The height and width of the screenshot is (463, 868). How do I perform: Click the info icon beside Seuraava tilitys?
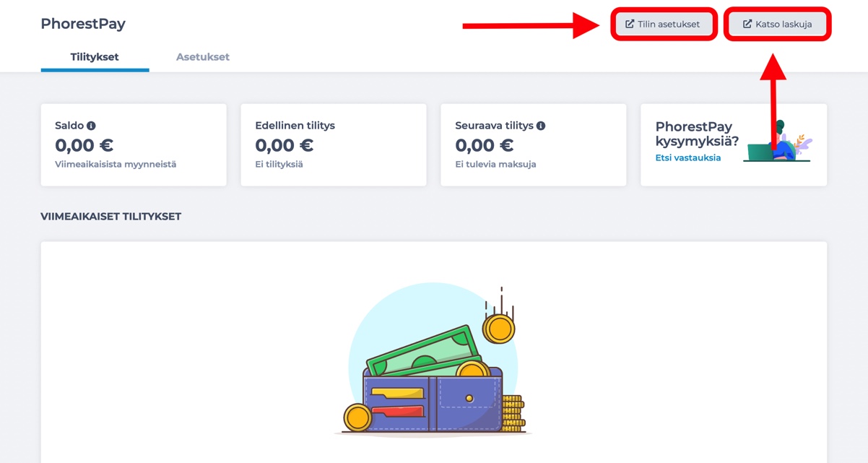click(x=541, y=126)
